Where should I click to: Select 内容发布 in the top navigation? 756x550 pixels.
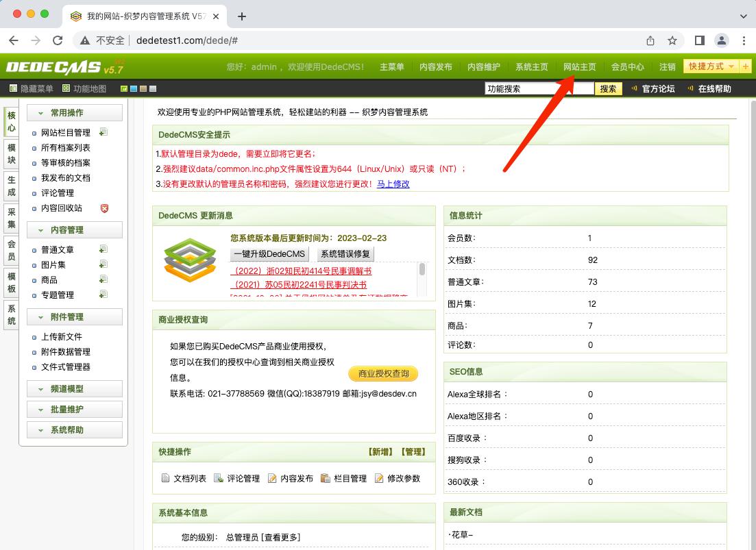436,67
